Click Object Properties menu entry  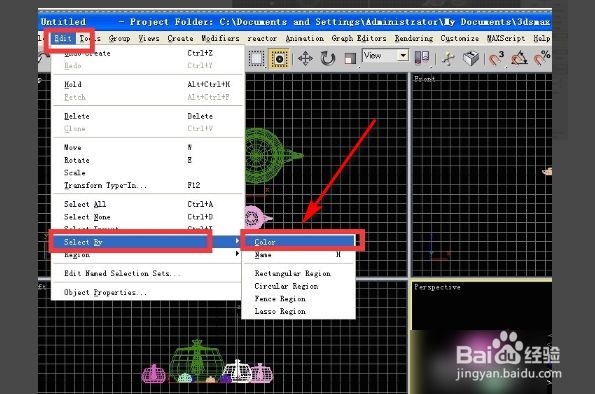coord(105,292)
